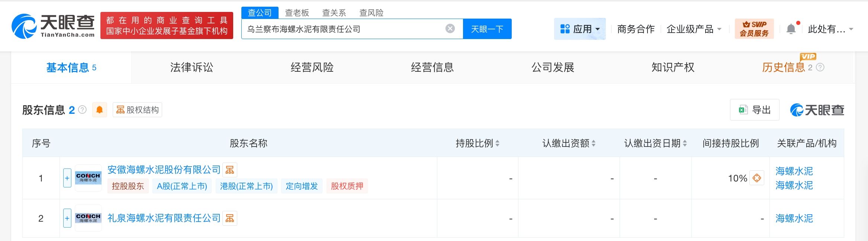Sort by 持股比例 column
The width and height of the screenshot is (868, 241).
tap(497, 143)
